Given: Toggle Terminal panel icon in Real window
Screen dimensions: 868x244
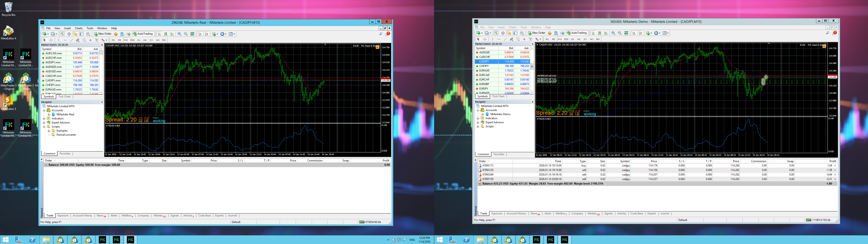Looking at the screenshot, I should [x=82, y=34].
